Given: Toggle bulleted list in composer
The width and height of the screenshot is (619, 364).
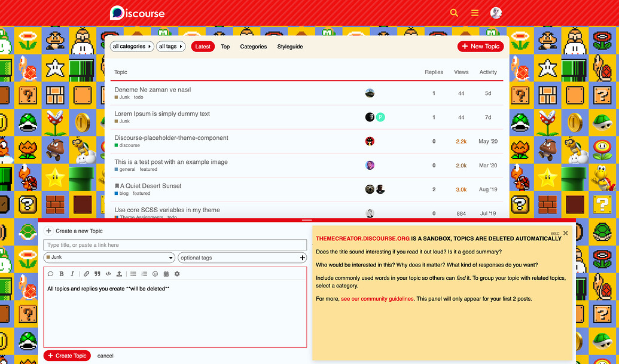Looking at the screenshot, I should pos(133,274).
